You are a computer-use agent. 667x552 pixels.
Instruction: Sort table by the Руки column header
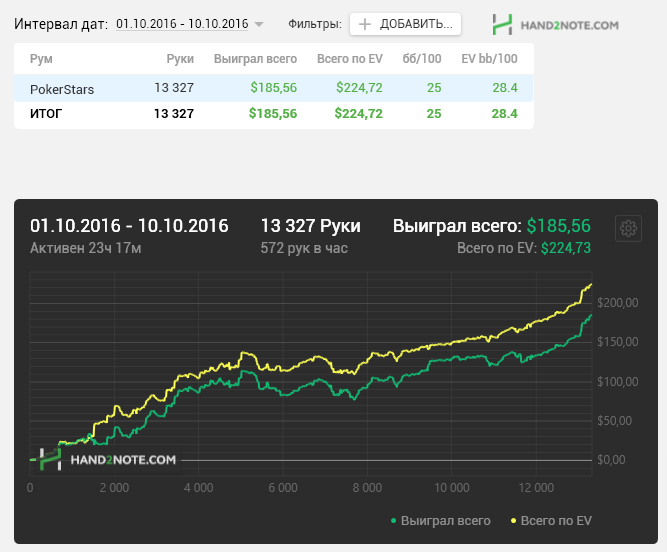coord(180,59)
